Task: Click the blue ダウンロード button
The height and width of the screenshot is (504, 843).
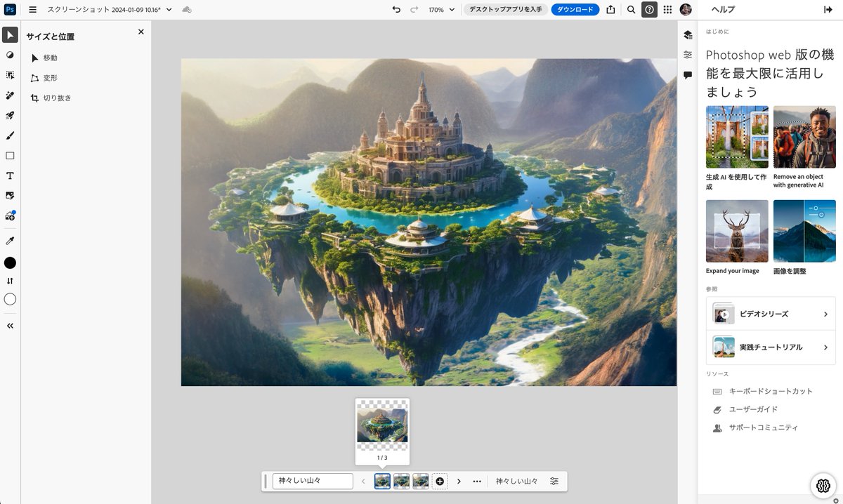Action: [575, 10]
